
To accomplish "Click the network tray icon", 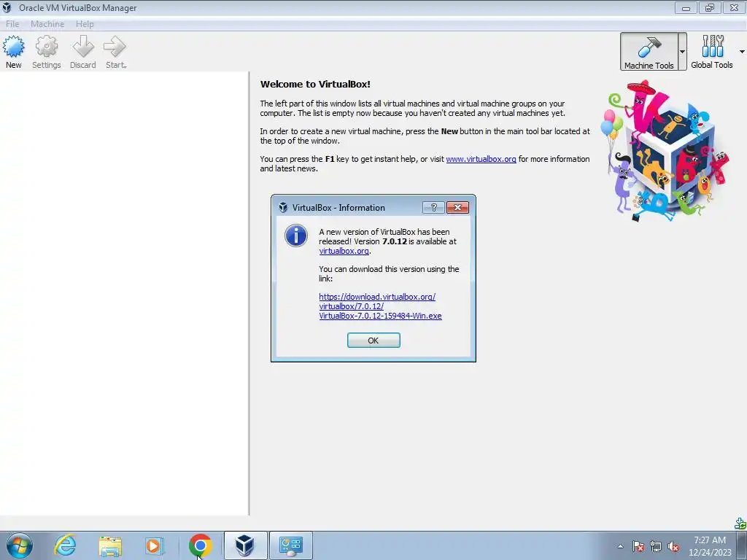I will (x=656, y=546).
